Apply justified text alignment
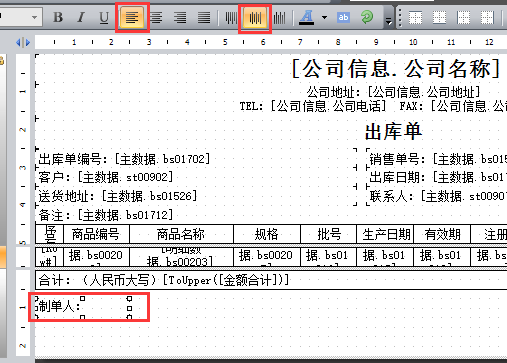 (204, 17)
